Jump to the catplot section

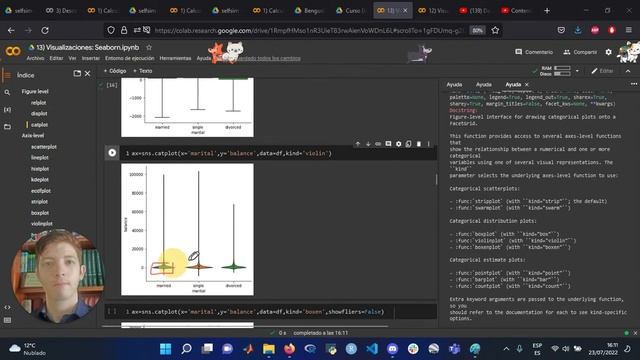[40, 124]
